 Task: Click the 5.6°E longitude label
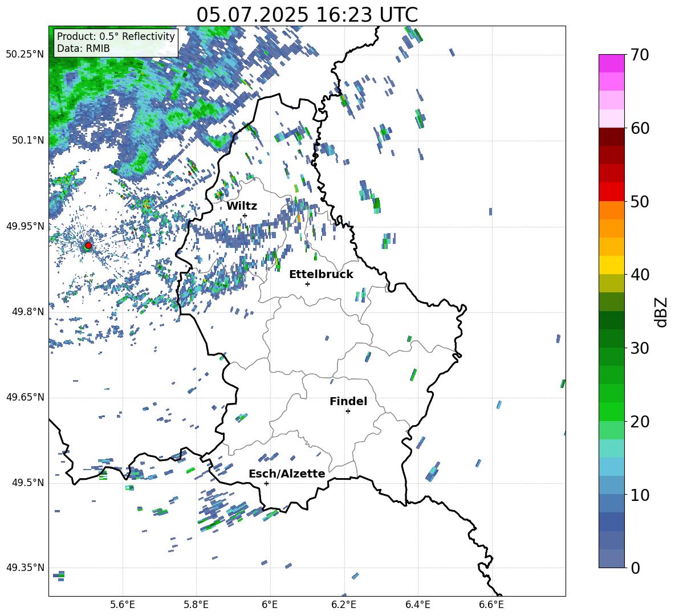coord(123,605)
